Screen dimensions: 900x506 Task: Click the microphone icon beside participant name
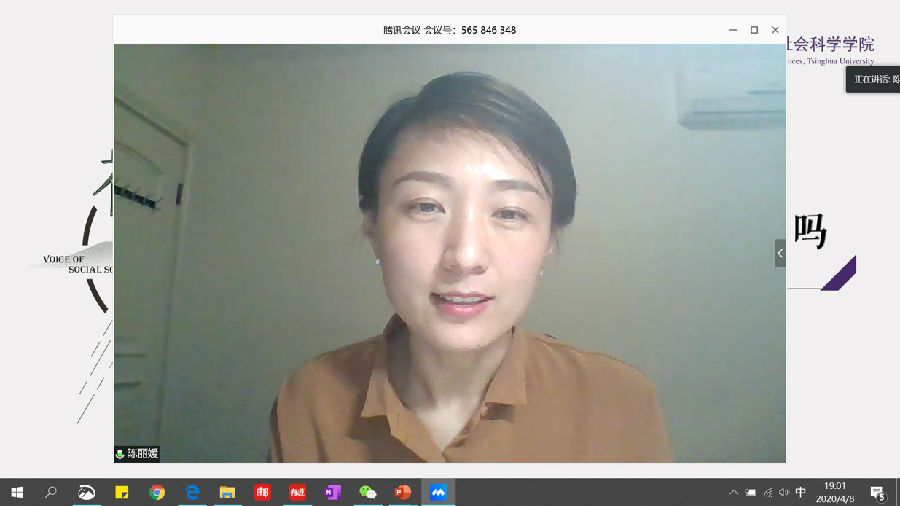121,454
